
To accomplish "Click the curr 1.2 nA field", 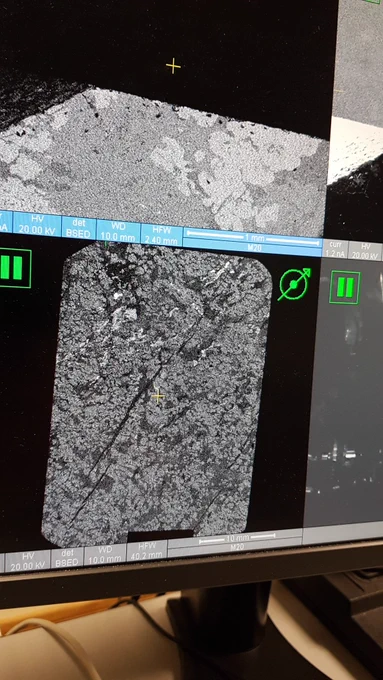I will point(334,250).
